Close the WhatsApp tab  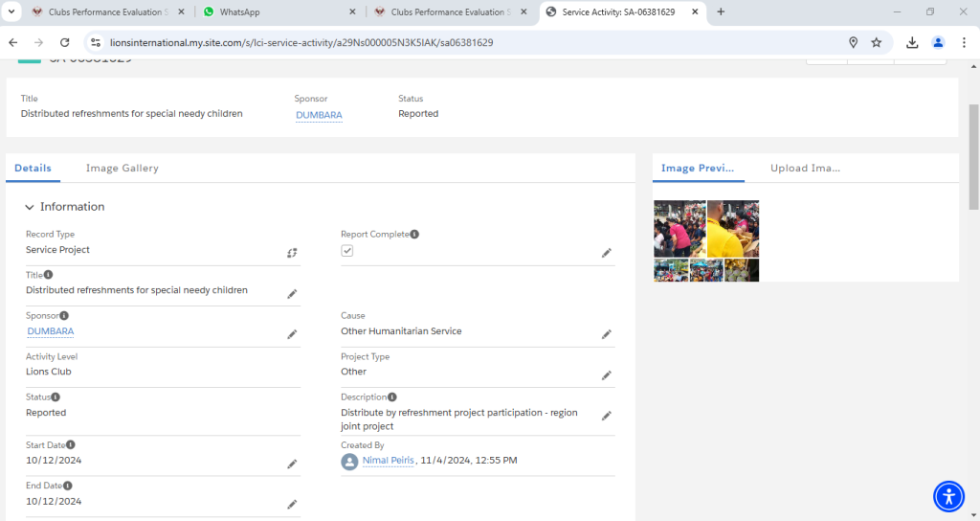pos(352,11)
